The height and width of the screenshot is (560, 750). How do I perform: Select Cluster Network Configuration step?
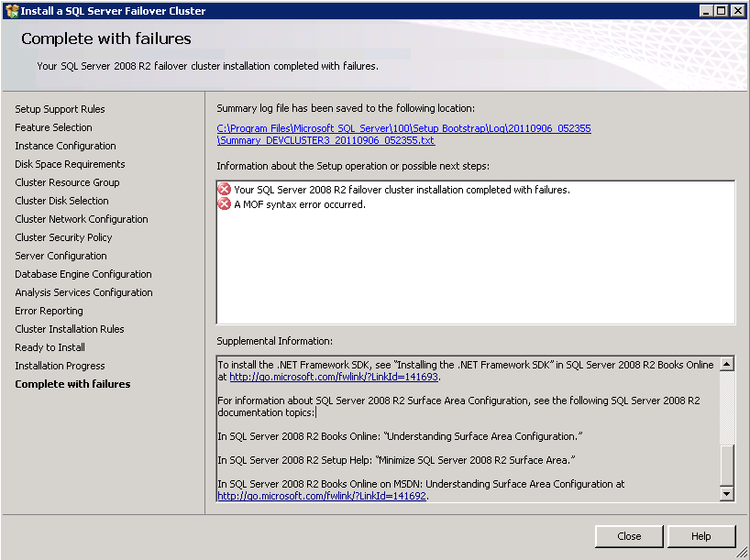pos(81,219)
